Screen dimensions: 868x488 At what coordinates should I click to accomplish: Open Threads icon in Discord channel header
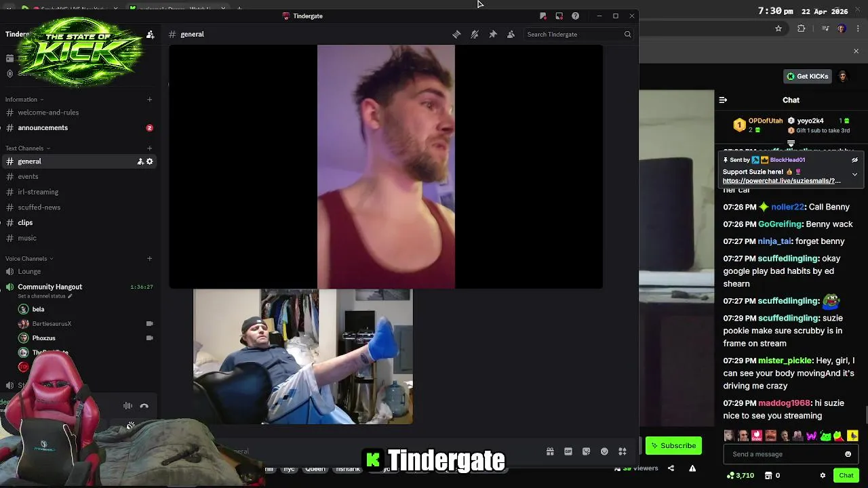(x=456, y=35)
